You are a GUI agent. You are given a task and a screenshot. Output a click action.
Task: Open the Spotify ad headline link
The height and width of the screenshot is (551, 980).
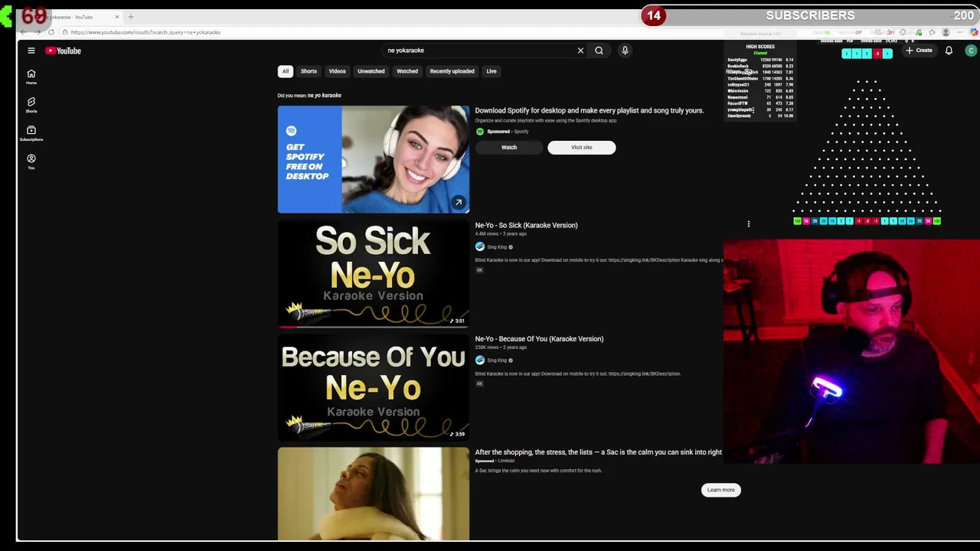pyautogui.click(x=589, y=110)
